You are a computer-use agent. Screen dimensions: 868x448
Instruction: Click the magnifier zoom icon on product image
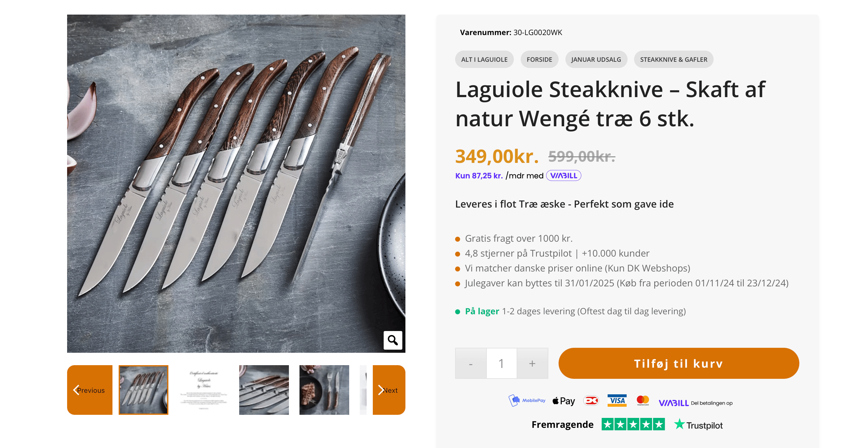pos(393,340)
